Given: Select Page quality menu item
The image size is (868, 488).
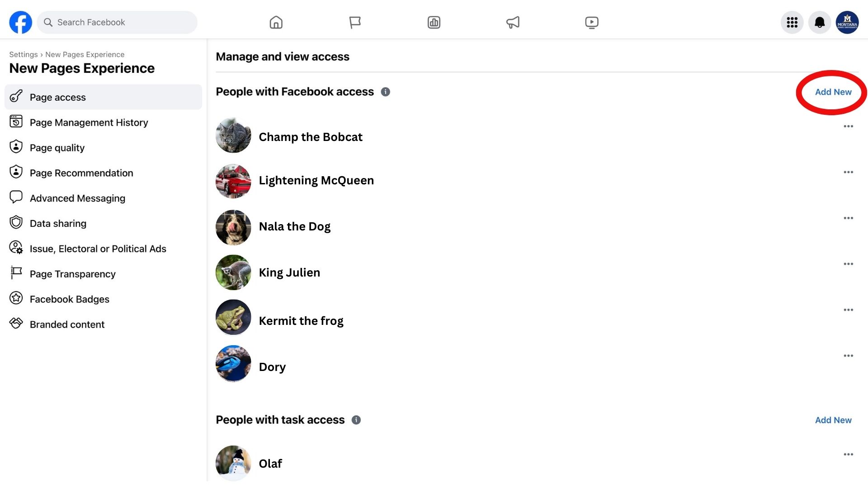Looking at the screenshot, I should tap(57, 147).
